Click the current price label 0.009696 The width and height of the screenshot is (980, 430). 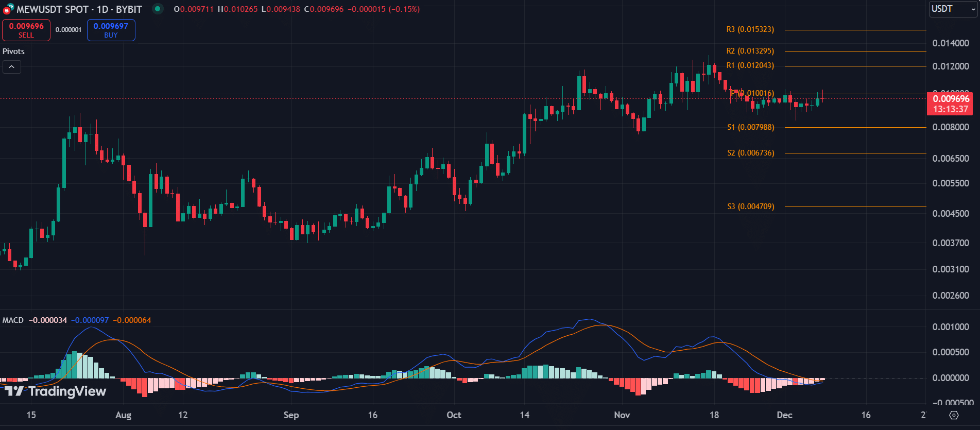951,99
